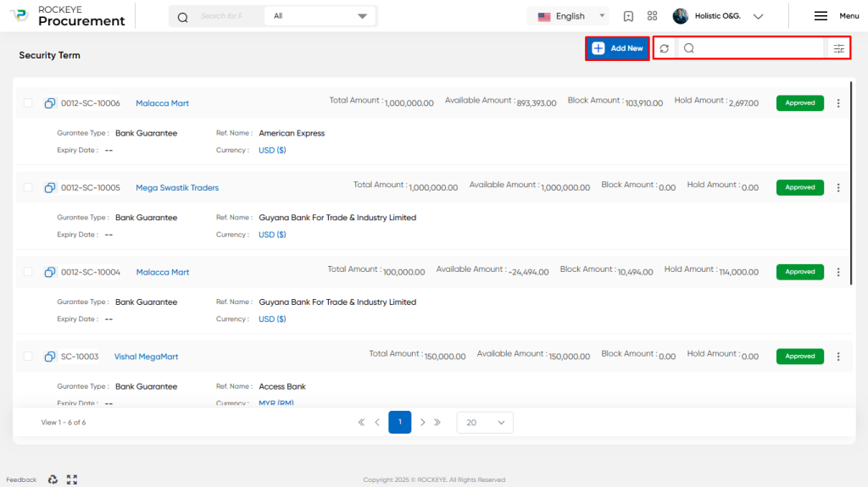868x487 pixels.
Task: Click the Feedback link
Action: pyautogui.click(x=21, y=480)
